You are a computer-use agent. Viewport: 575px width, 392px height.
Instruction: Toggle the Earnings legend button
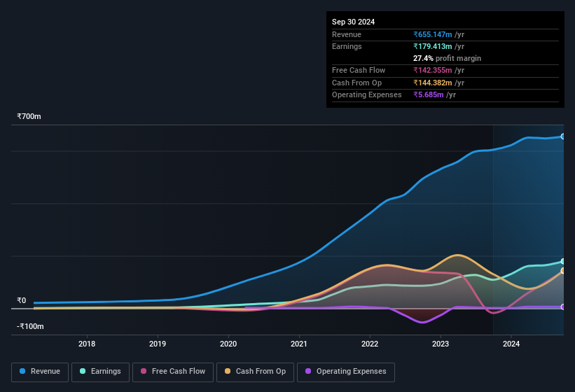100,372
